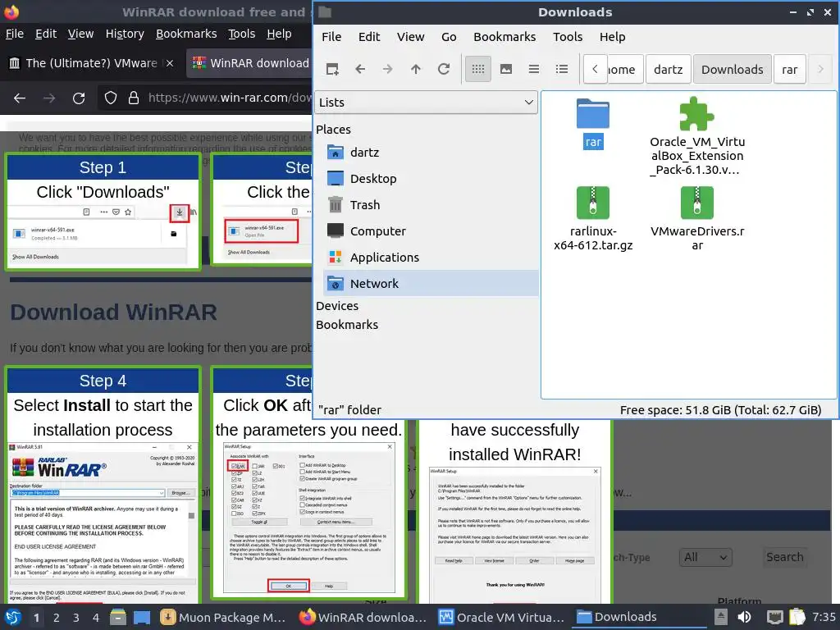Open the volume control in system tray
This screenshot has width=840, height=630.
coord(744,617)
